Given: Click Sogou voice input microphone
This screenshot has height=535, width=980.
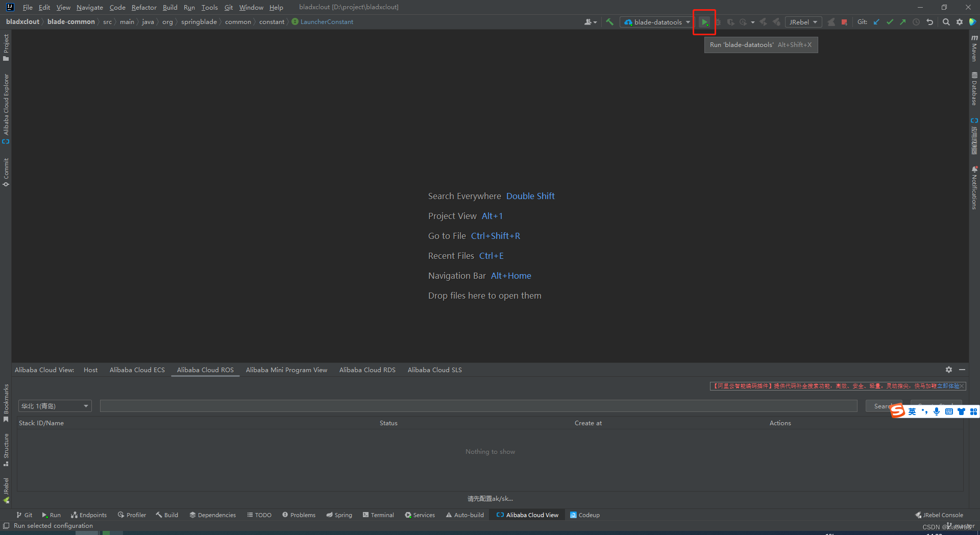Looking at the screenshot, I should click(x=937, y=411).
